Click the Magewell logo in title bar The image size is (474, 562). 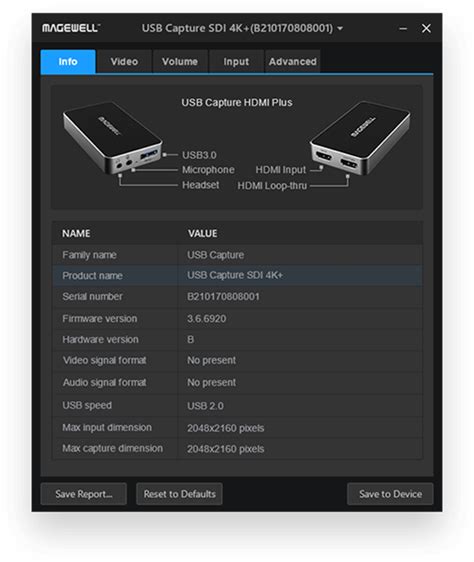[71, 28]
